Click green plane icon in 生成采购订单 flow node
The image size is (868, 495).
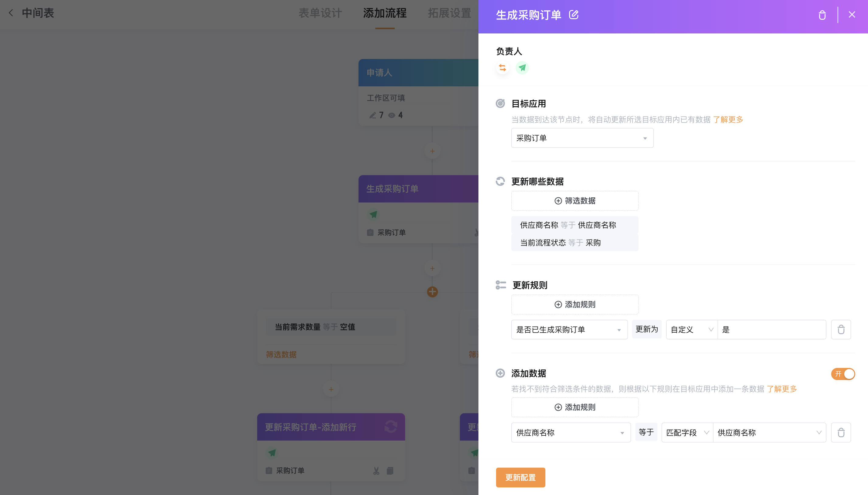[373, 214]
